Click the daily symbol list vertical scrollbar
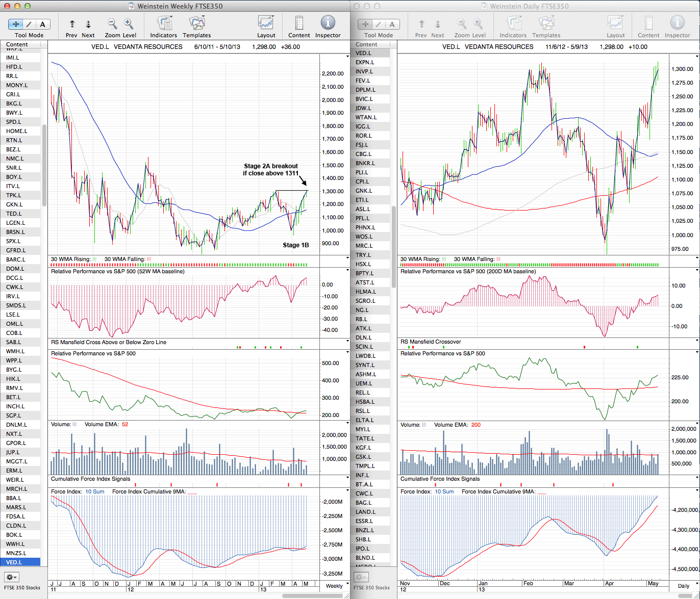This screenshot has height=599, width=700. 393,245
